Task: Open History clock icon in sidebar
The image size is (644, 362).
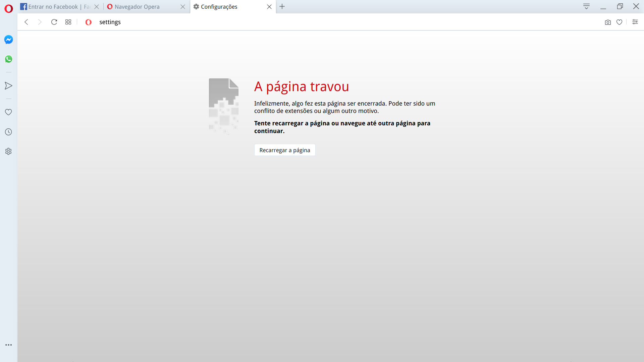Action: [8, 132]
